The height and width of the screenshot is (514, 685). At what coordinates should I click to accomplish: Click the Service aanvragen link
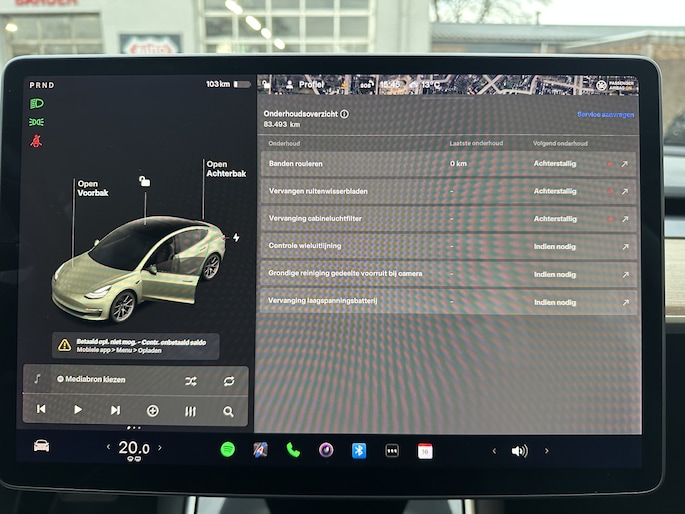click(x=605, y=115)
